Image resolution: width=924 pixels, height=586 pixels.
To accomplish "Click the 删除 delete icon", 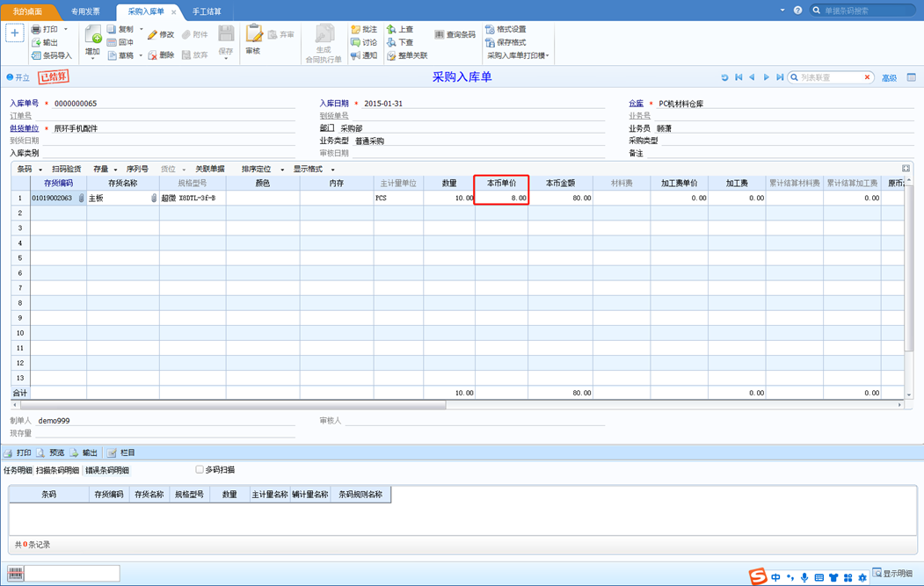I will click(153, 54).
